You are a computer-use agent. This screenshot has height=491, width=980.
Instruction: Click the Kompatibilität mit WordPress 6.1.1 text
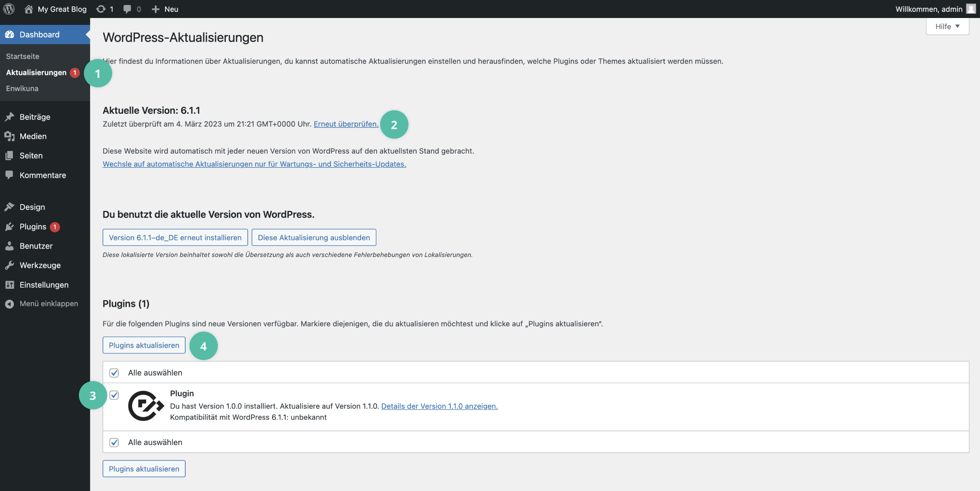tap(248, 417)
